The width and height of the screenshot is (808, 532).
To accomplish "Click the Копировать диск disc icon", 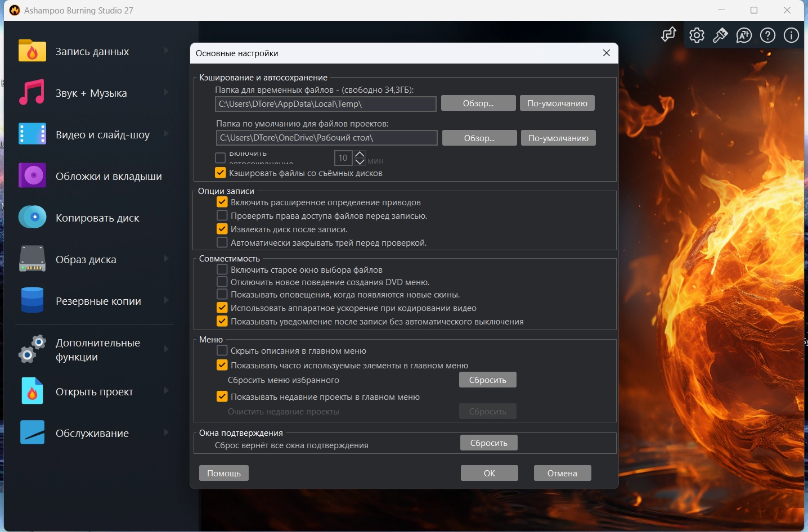I will (32, 218).
